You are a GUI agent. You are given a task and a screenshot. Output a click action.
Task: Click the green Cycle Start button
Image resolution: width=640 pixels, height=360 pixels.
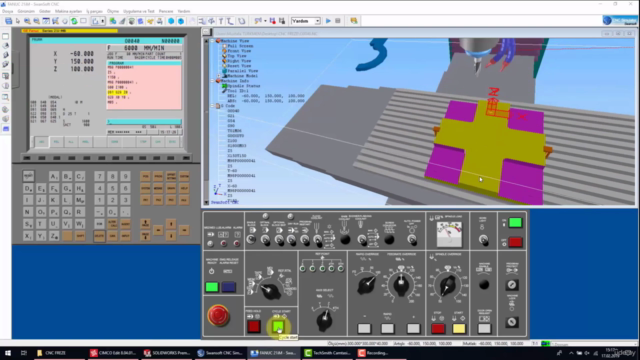point(278,327)
